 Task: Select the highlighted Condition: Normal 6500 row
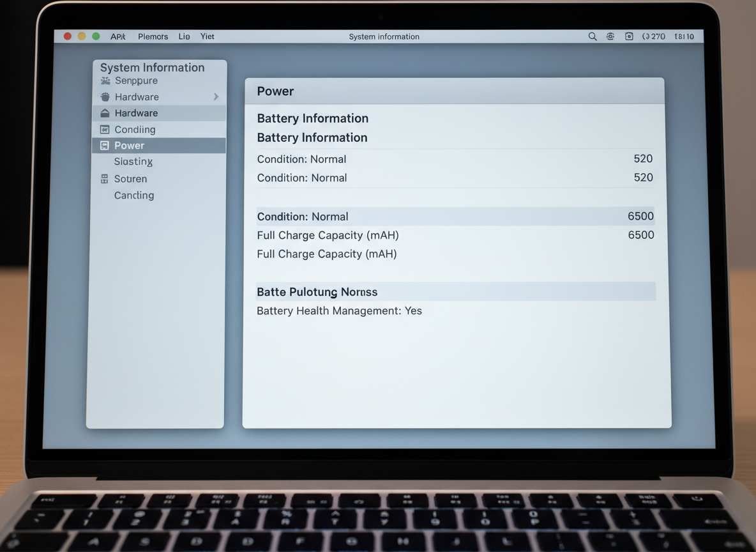[455, 217]
